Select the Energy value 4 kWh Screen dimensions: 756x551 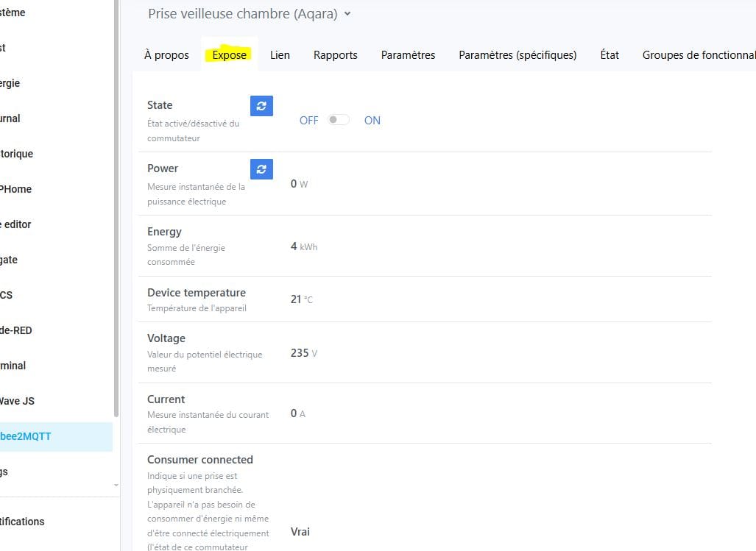coord(304,246)
